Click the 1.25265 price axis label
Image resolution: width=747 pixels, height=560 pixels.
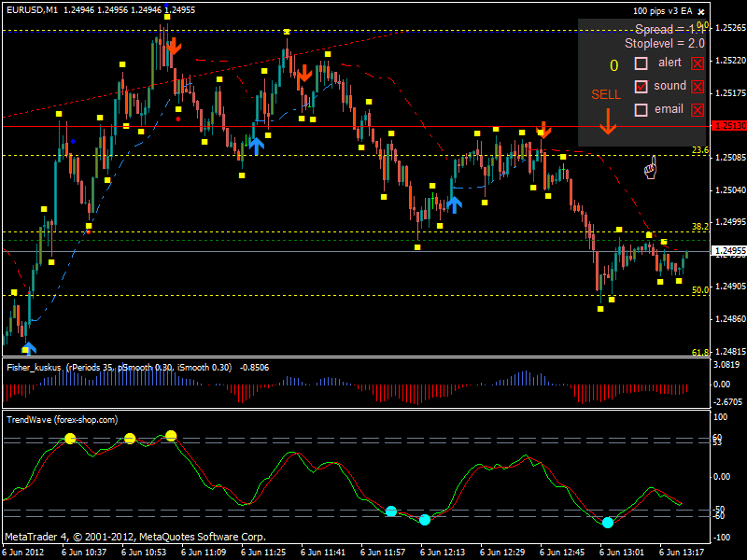(x=730, y=28)
